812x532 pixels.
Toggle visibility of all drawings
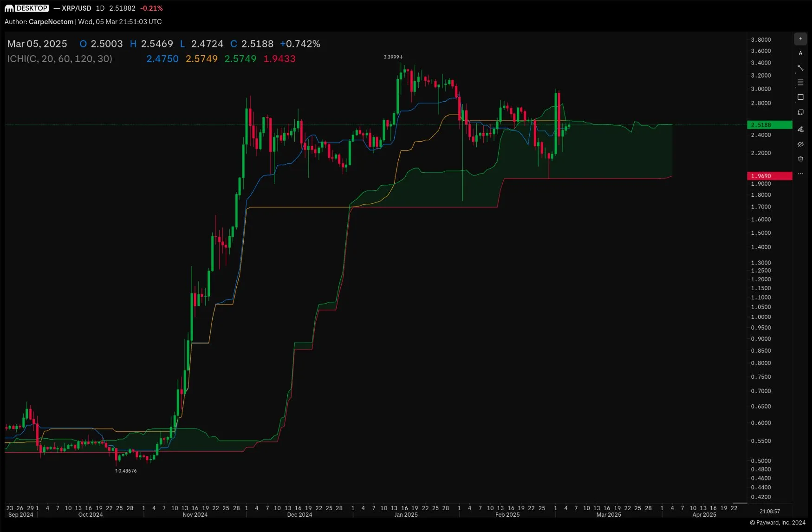(800, 144)
